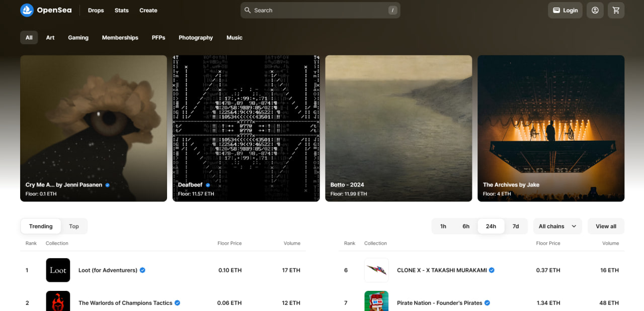
Task: Click Botto floor 11.99 ETH text
Action: point(349,194)
